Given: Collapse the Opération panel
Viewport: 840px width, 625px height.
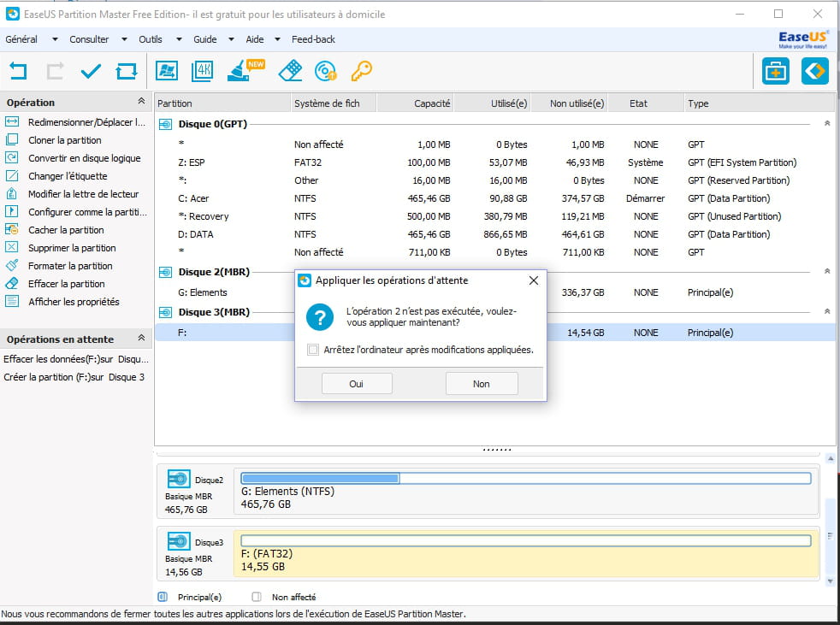Looking at the screenshot, I should coord(141,101).
